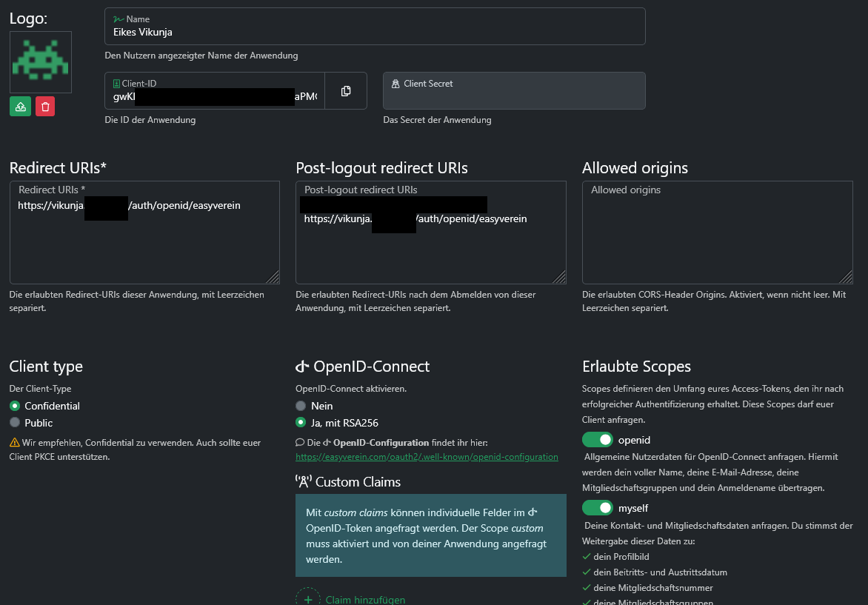Click the space invader logo thumbnail
868x605 pixels.
[41, 62]
